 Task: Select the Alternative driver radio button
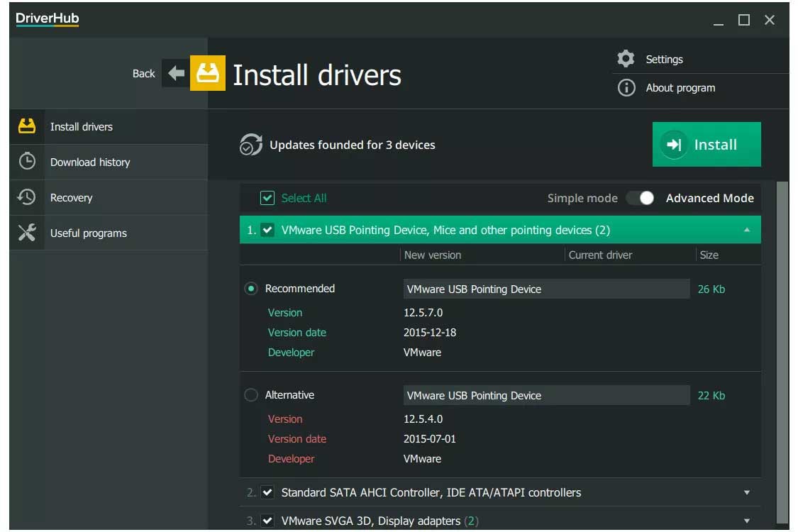250,395
